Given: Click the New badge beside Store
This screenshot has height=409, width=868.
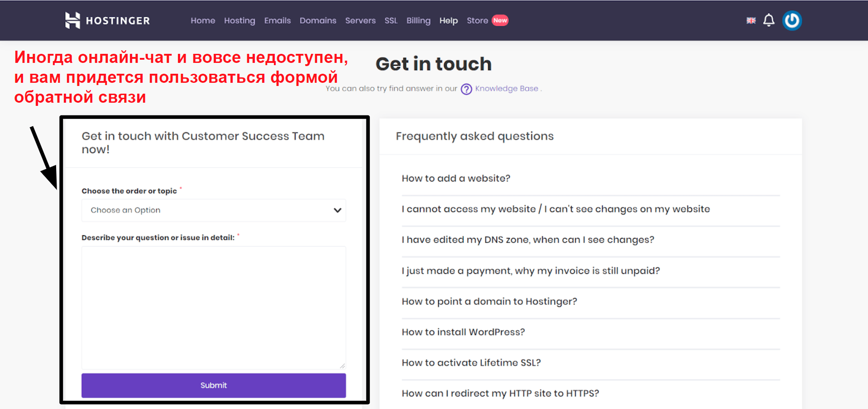Looking at the screenshot, I should 500,20.
